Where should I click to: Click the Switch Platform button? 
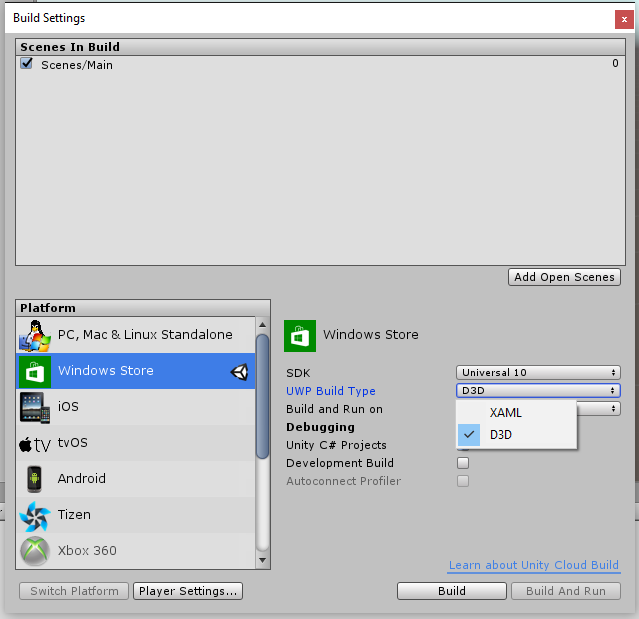(74, 591)
